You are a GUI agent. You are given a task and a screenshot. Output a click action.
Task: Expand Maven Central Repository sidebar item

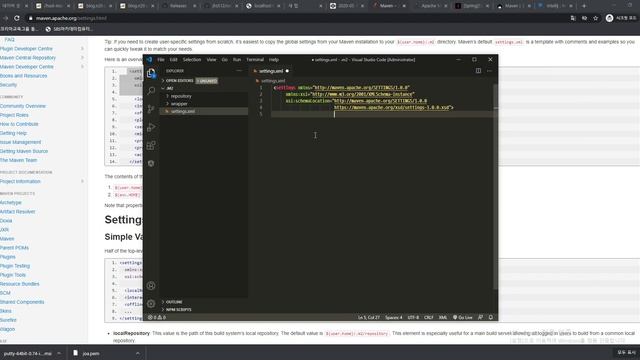point(82,58)
